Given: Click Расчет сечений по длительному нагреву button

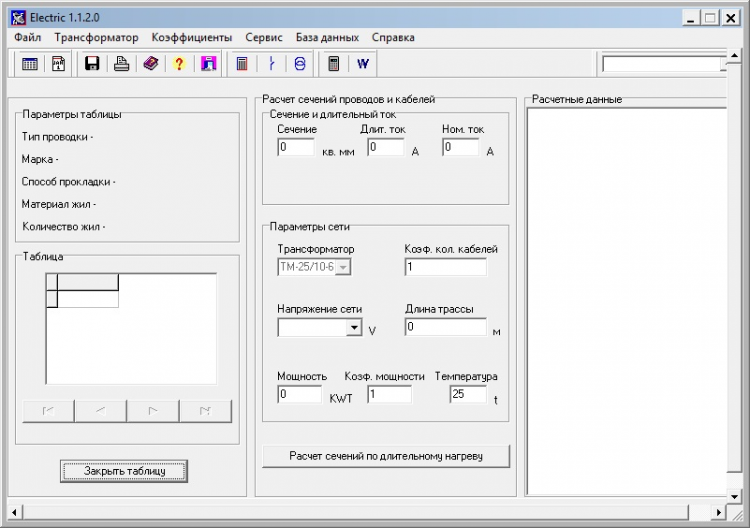Looking at the screenshot, I should (386, 456).
